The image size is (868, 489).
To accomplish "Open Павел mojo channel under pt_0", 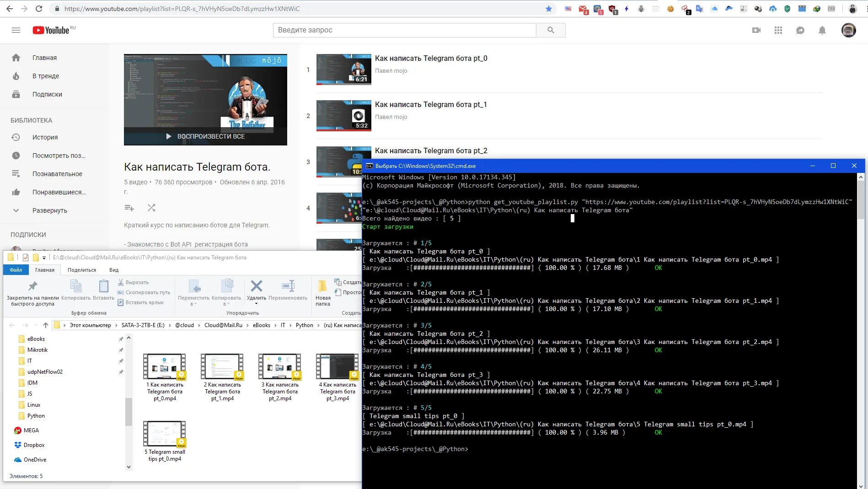I will click(391, 70).
